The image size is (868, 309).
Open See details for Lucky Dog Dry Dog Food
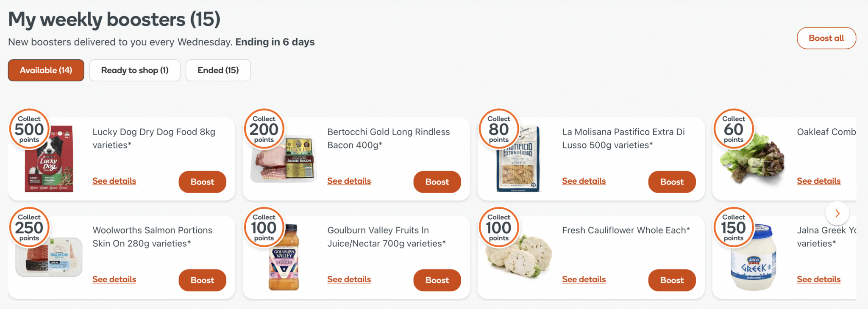(114, 181)
